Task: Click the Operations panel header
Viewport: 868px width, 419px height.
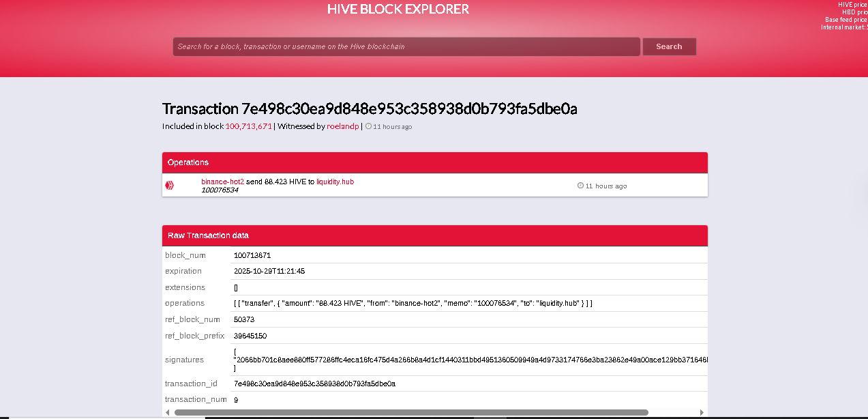Action: [434, 162]
